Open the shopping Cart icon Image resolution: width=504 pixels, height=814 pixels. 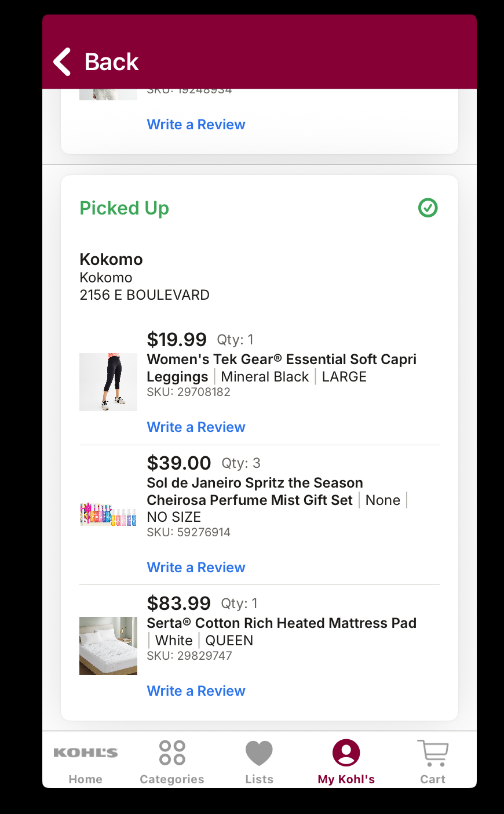tap(433, 753)
